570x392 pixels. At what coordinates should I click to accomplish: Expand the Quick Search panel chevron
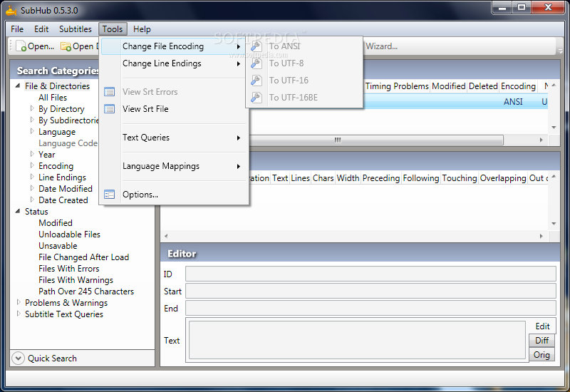click(19, 359)
